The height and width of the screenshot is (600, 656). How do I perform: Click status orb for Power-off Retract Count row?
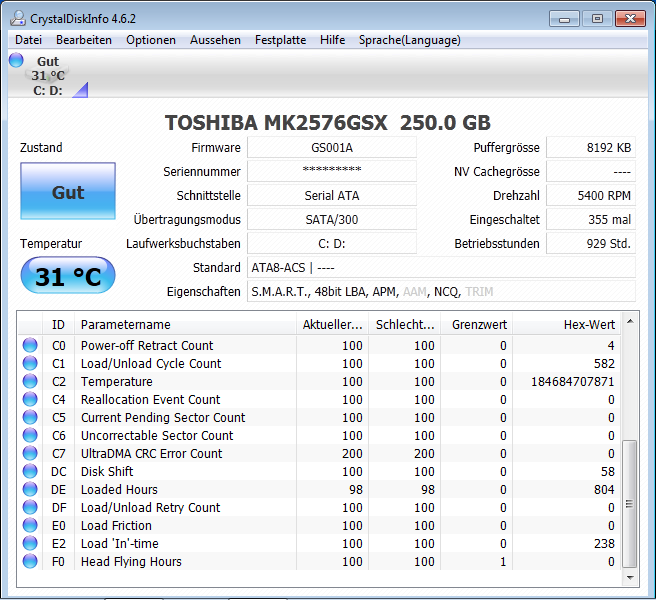tap(30, 345)
